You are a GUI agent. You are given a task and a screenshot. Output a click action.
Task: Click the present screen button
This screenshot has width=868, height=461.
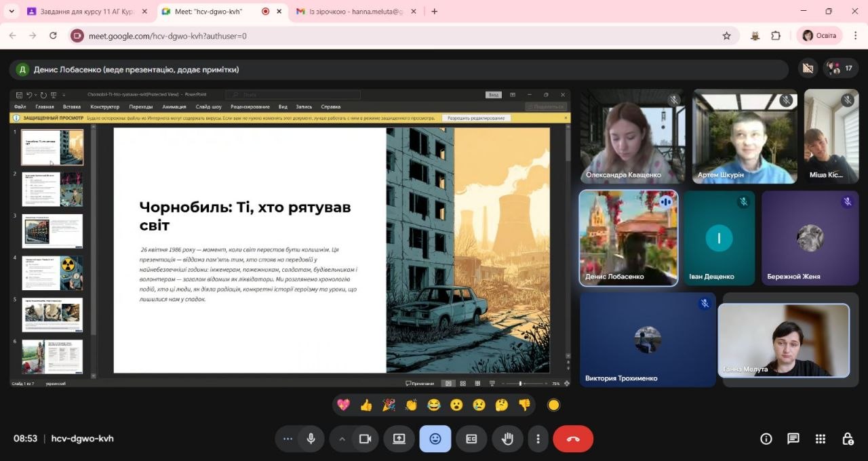(399, 439)
